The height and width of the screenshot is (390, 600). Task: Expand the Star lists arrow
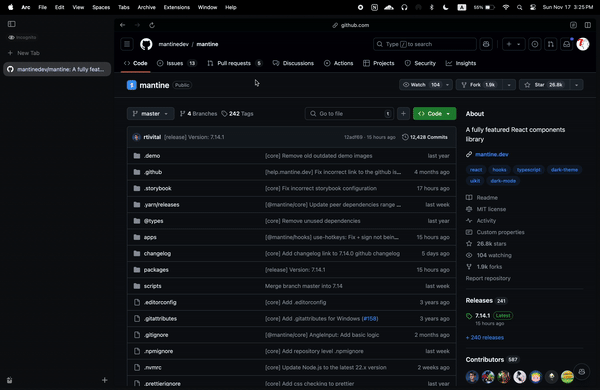point(576,85)
